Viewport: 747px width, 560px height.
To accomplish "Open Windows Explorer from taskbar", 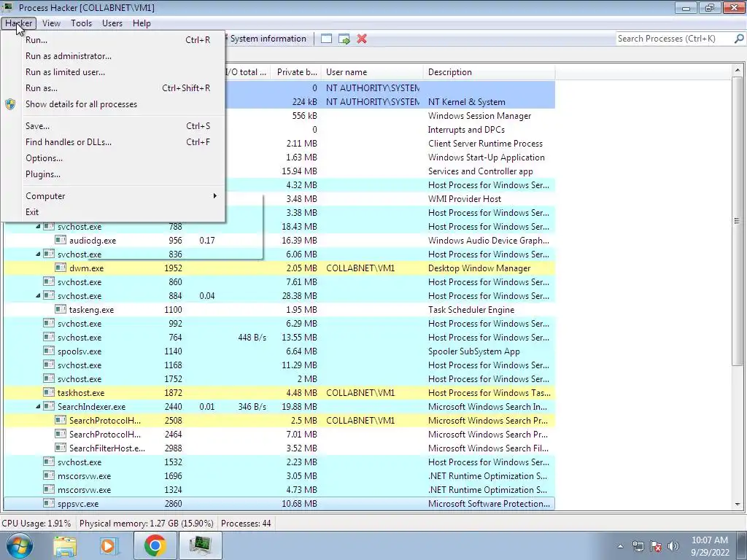I will [x=65, y=545].
